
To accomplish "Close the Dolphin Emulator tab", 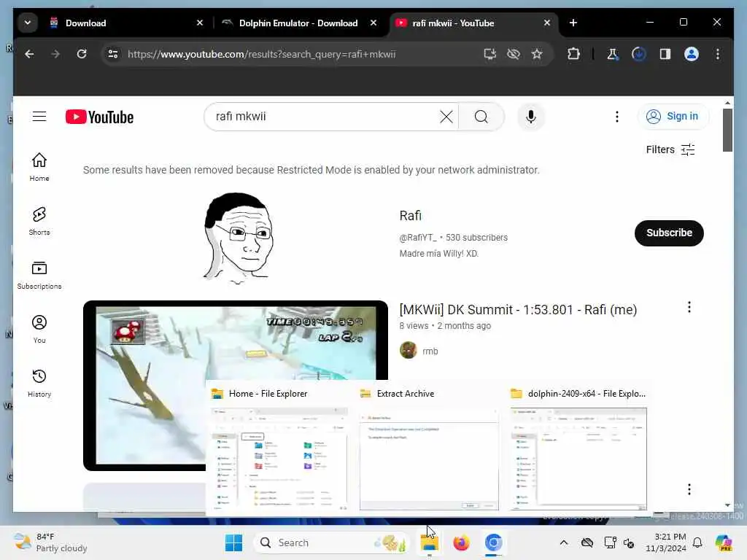I will 373,23.
